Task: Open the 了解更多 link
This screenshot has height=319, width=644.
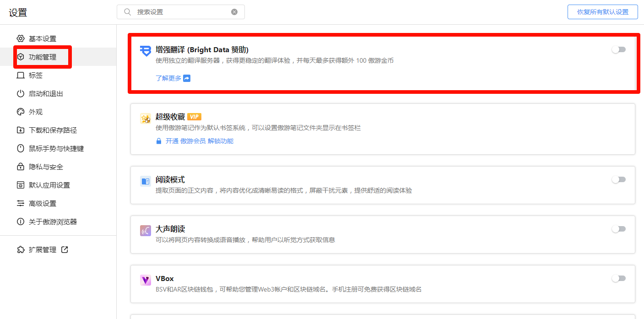Action: tap(168, 78)
